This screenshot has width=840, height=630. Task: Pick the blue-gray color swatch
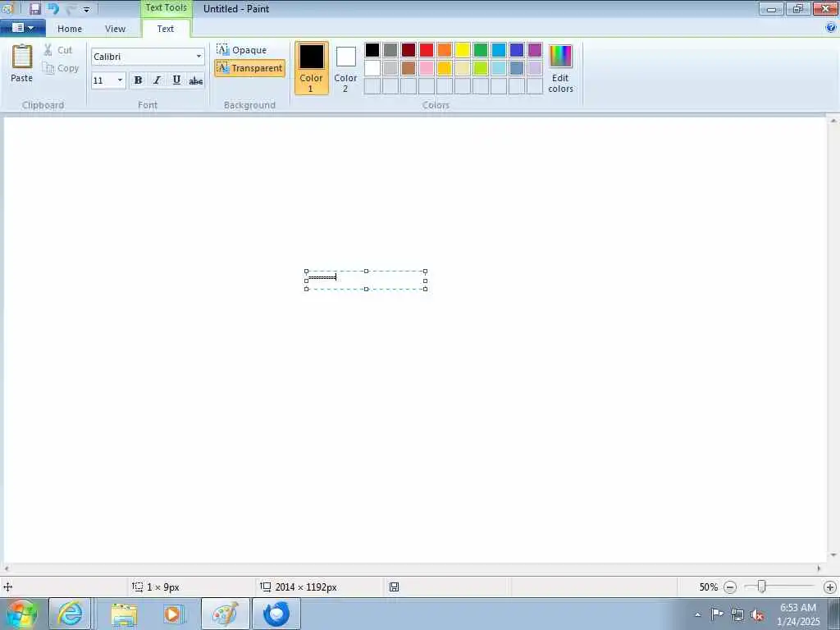click(x=517, y=68)
